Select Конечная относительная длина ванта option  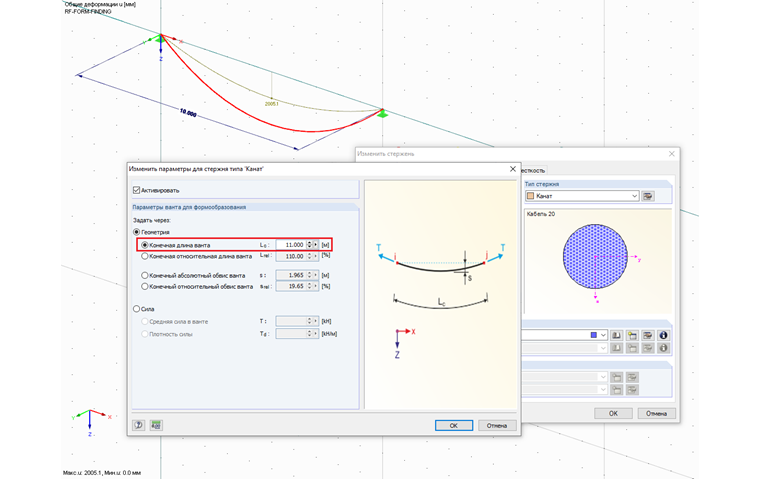(144, 256)
